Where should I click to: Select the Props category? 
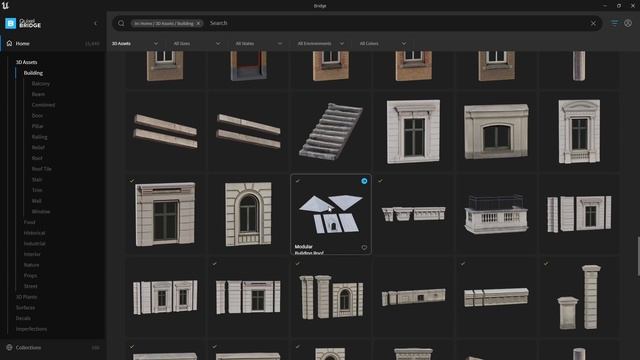point(30,276)
